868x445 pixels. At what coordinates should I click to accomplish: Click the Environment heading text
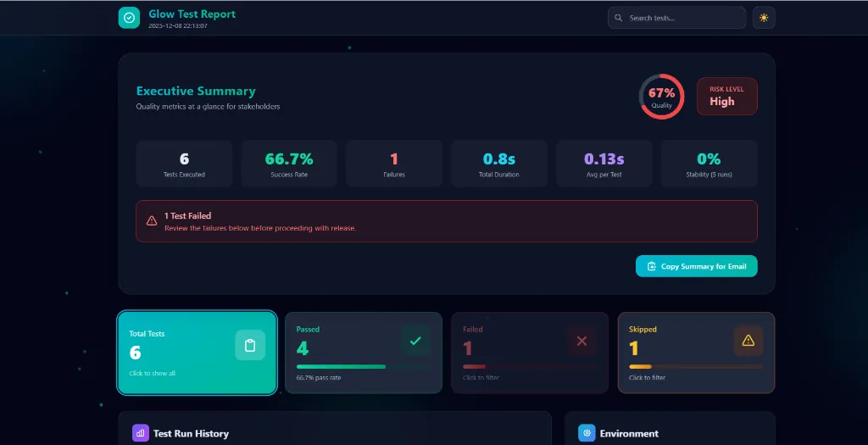630,434
